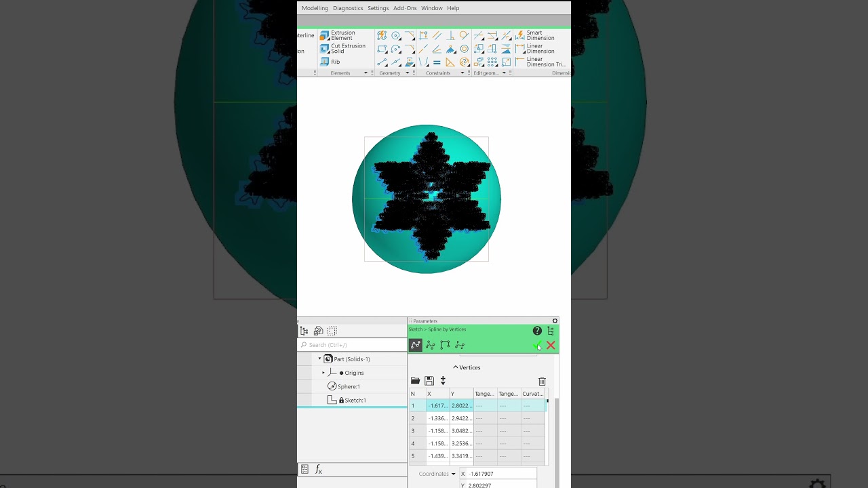This screenshot has width=868, height=488.
Task: Apply the perpendicular constraint
Action: (x=451, y=35)
